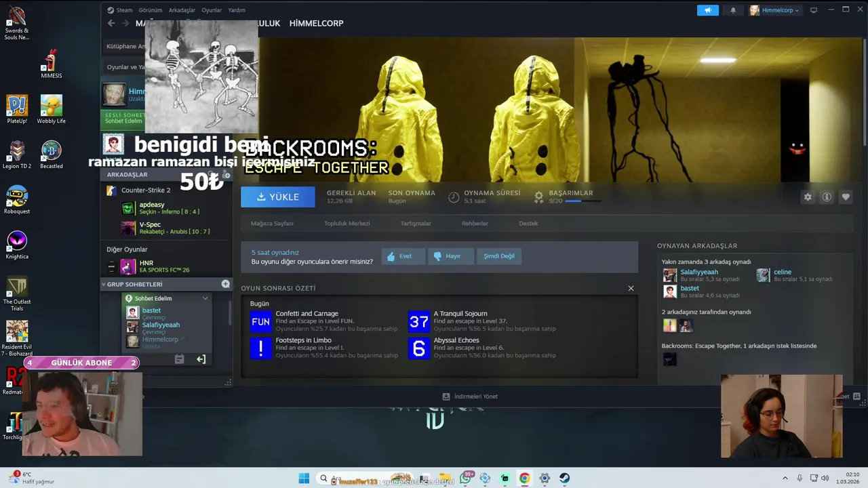This screenshot has height=488, width=868.
Task: Open Settings gear in the taskbar
Action: click(545, 479)
